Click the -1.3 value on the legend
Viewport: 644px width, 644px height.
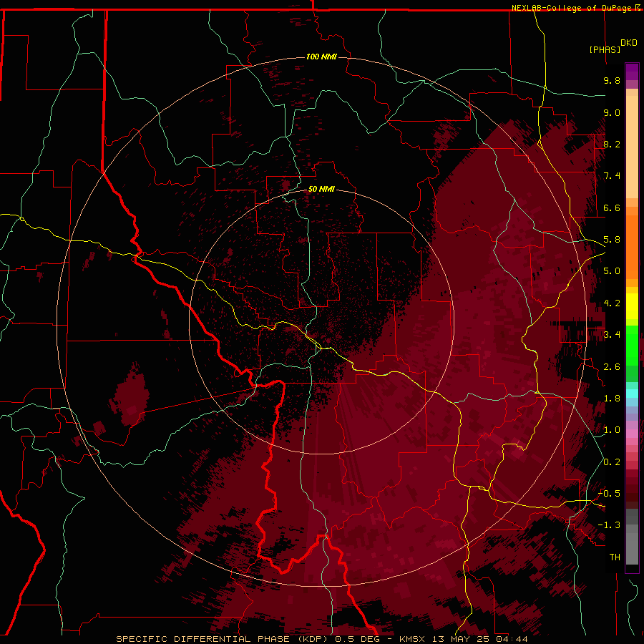coord(609,525)
